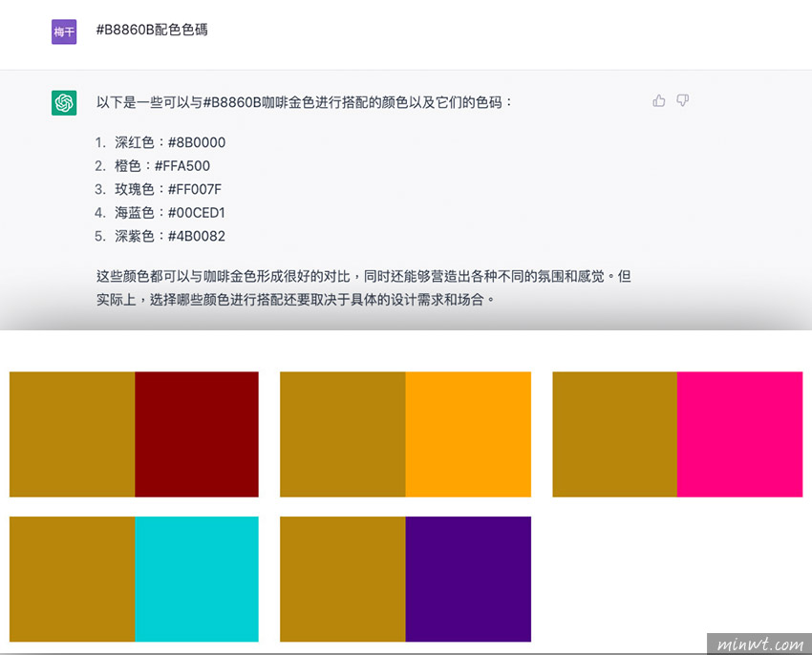Image resolution: width=812 pixels, height=655 pixels.
Task: Click the thumbs down feedback icon
Action: click(682, 100)
